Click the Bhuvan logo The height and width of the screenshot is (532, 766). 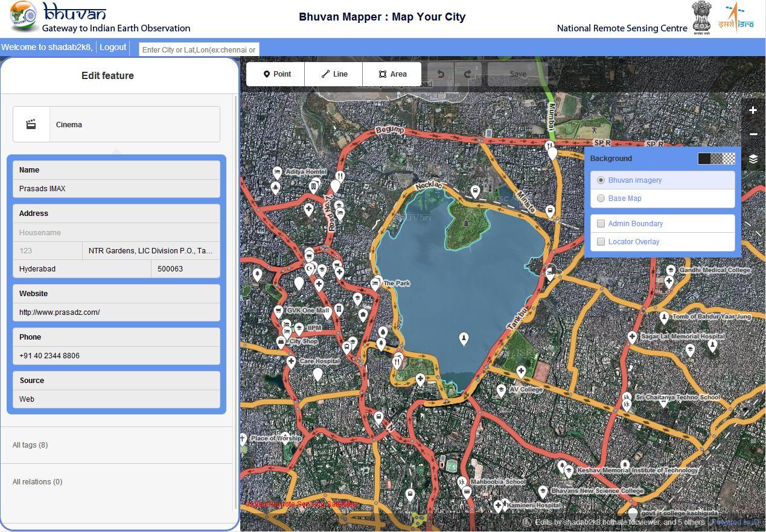point(59,16)
